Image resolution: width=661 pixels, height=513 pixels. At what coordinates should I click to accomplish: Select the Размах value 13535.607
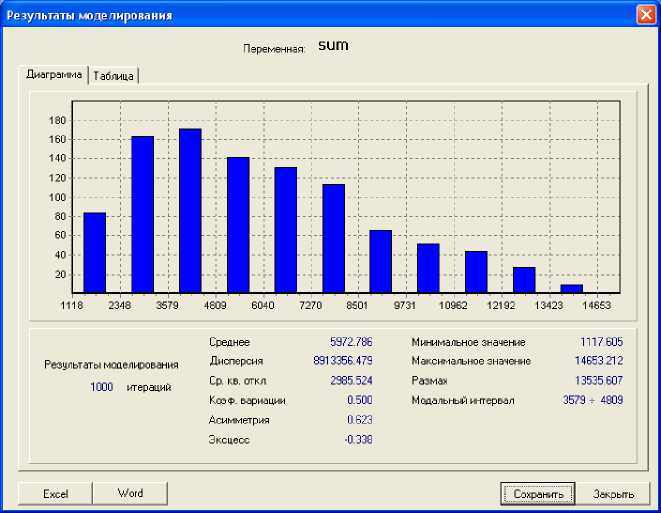[597, 381]
